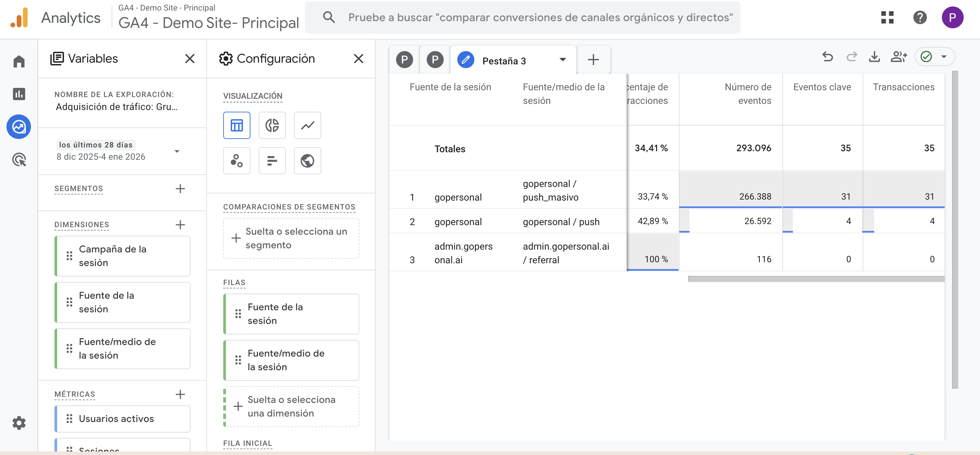980x455 pixels.
Task: Share exploration with users icon
Action: pyautogui.click(x=899, y=57)
